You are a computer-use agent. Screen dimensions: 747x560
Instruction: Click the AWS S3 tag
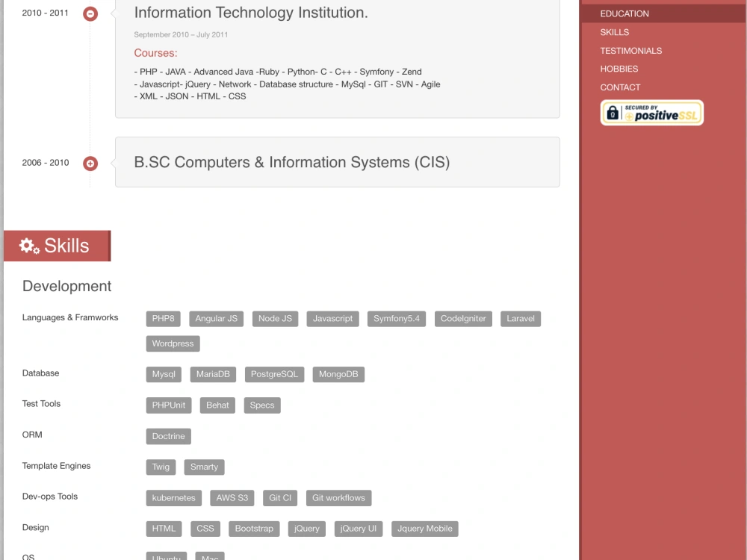click(x=232, y=498)
